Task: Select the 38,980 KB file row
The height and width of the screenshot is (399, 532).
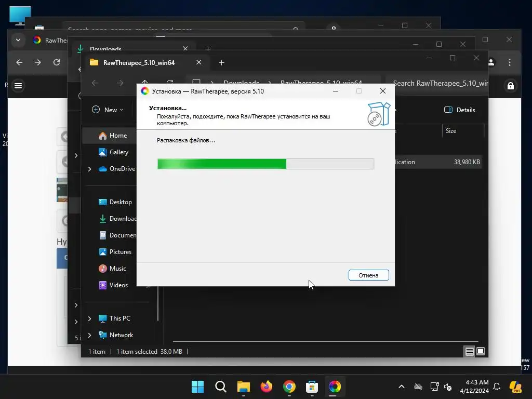Action: pyautogui.click(x=438, y=162)
